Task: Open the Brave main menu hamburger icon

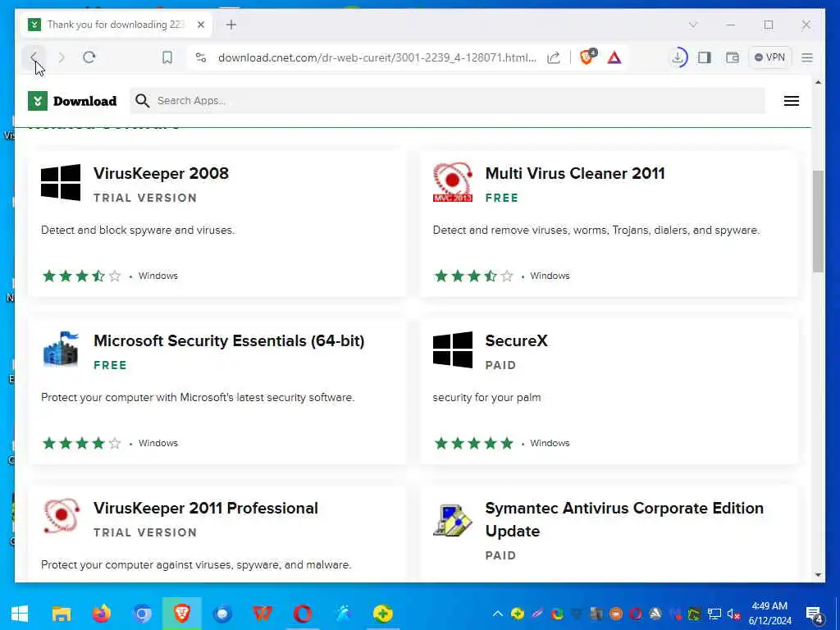Action: pos(807,57)
